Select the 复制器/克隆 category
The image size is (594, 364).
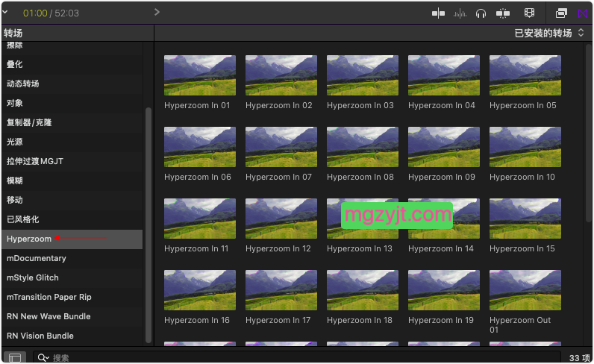click(72, 122)
